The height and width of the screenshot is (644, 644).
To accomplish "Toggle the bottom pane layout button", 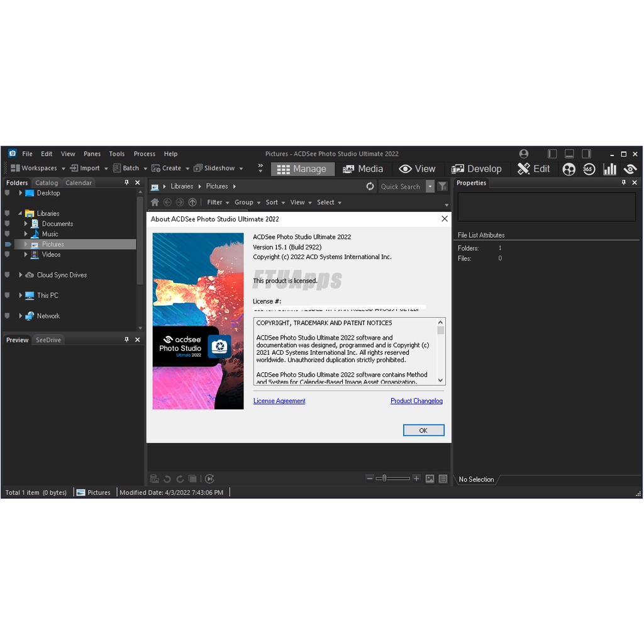I will click(x=569, y=153).
